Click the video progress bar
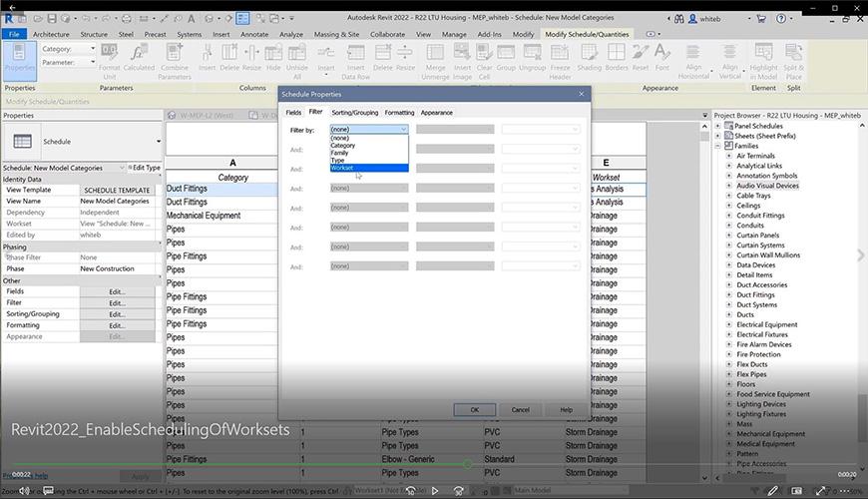 [434, 464]
